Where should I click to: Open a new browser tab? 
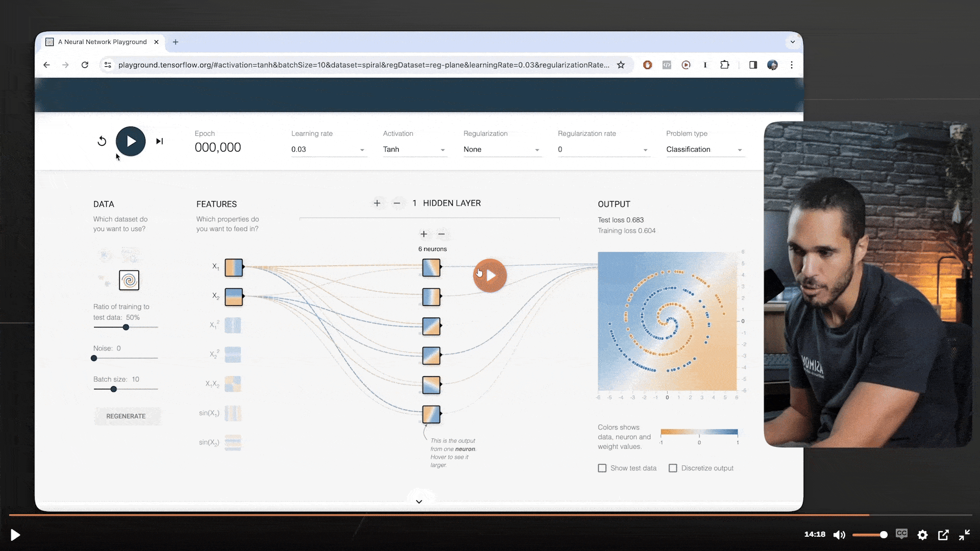[176, 42]
